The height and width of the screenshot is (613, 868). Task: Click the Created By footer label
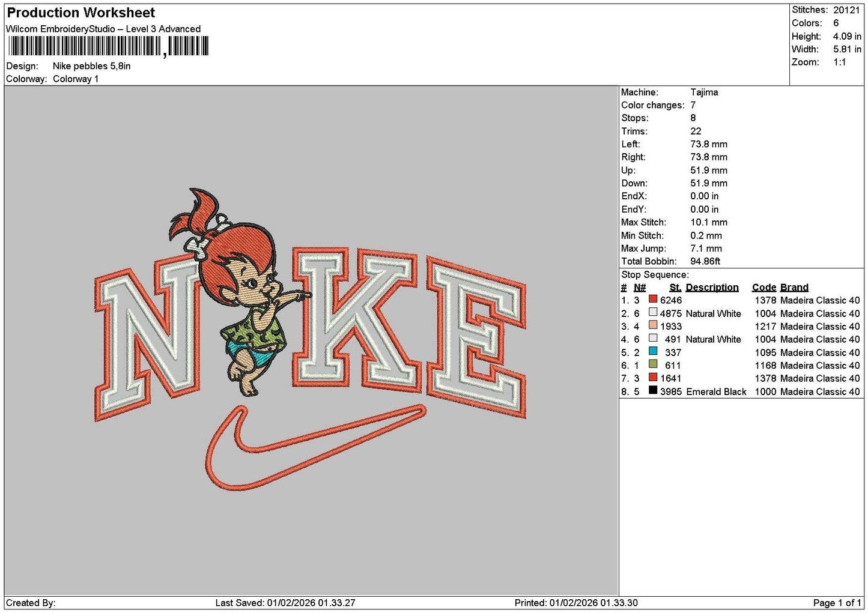(x=31, y=603)
